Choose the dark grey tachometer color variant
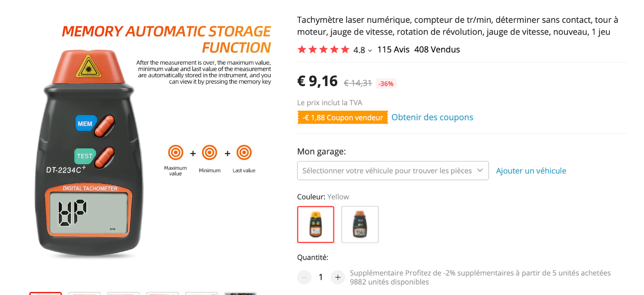The height and width of the screenshot is (295, 644). (x=360, y=225)
